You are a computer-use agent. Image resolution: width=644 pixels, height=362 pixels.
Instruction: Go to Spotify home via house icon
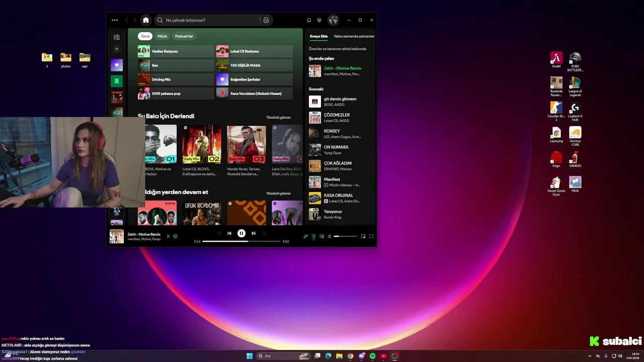tap(146, 20)
